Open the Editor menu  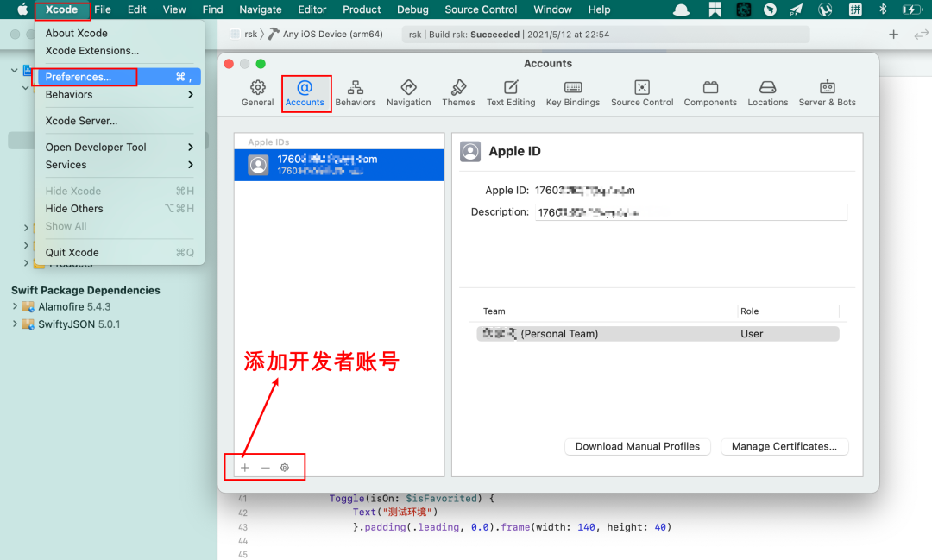[312, 9]
